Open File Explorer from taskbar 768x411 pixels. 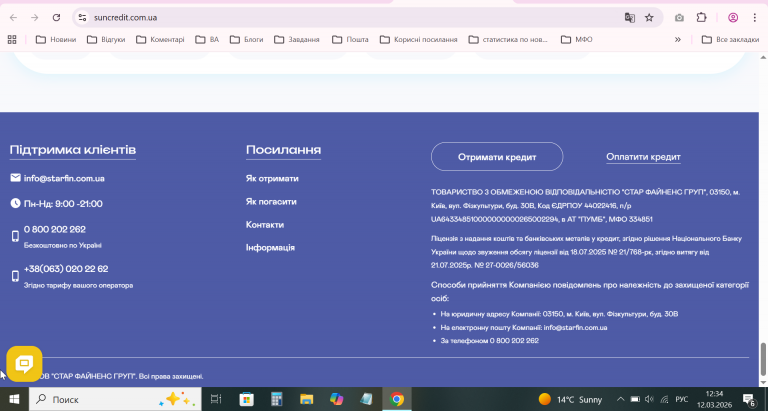(307, 399)
